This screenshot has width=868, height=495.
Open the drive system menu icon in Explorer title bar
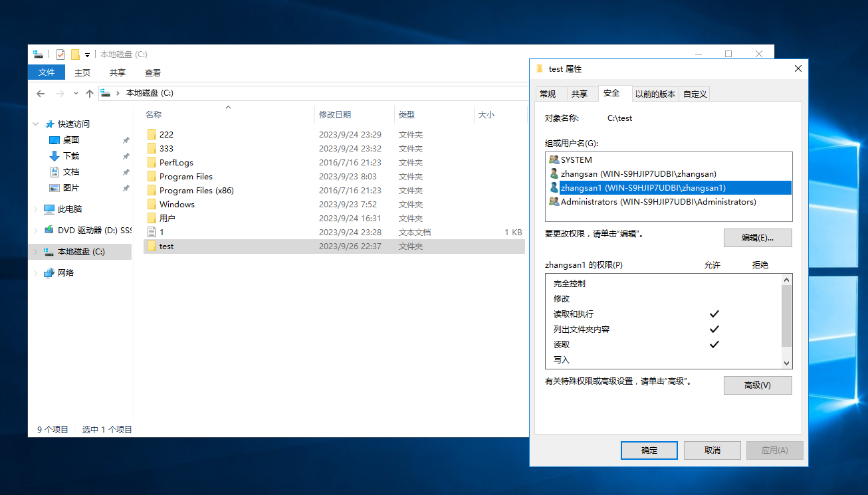coord(38,54)
